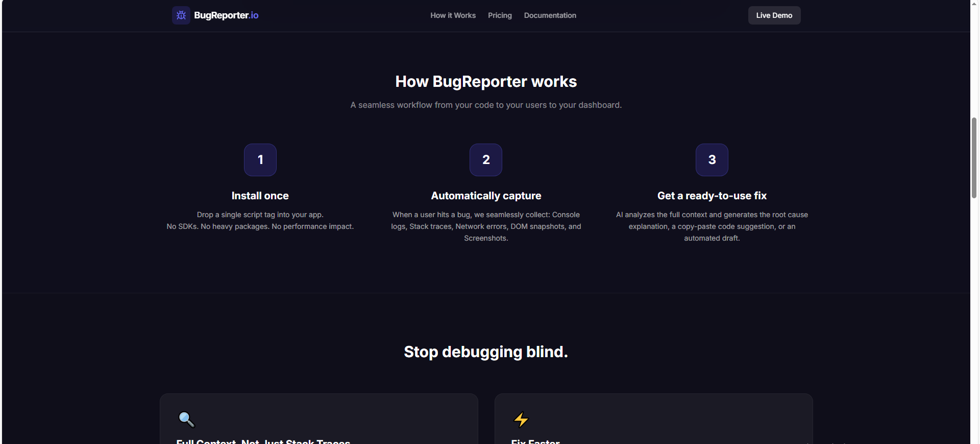Click the 'When a user hits a bug' description

point(486,226)
